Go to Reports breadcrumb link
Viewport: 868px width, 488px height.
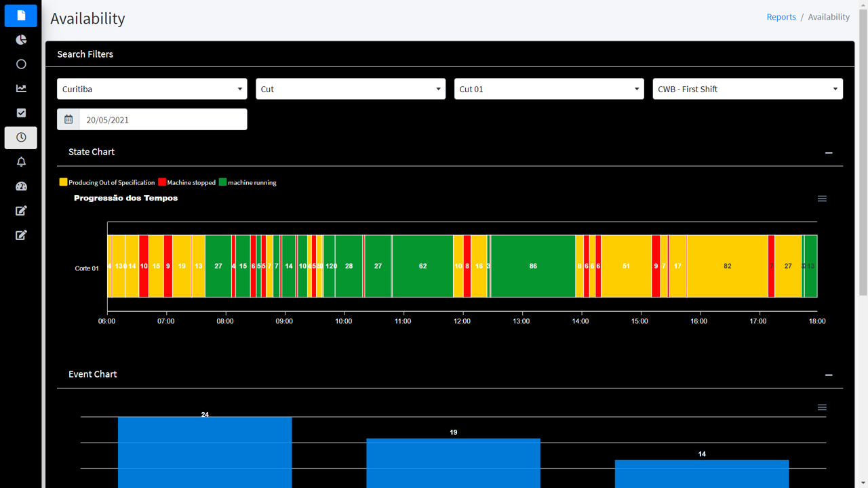[x=781, y=17]
